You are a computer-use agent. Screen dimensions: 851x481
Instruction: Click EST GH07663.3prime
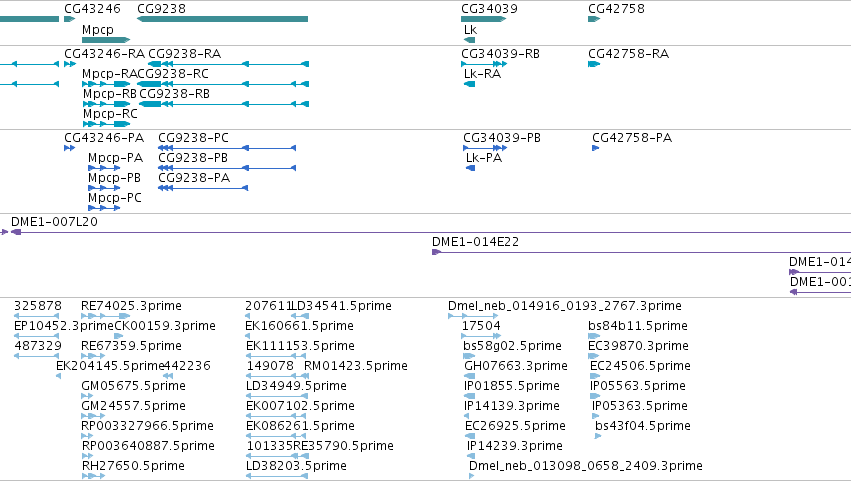click(x=516, y=366)
